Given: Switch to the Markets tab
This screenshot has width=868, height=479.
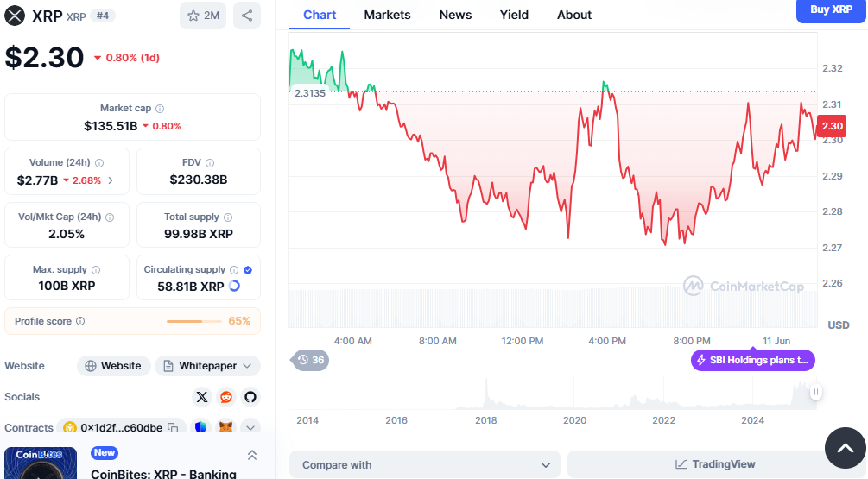Looking at the screenshot, I should (387, 15).
